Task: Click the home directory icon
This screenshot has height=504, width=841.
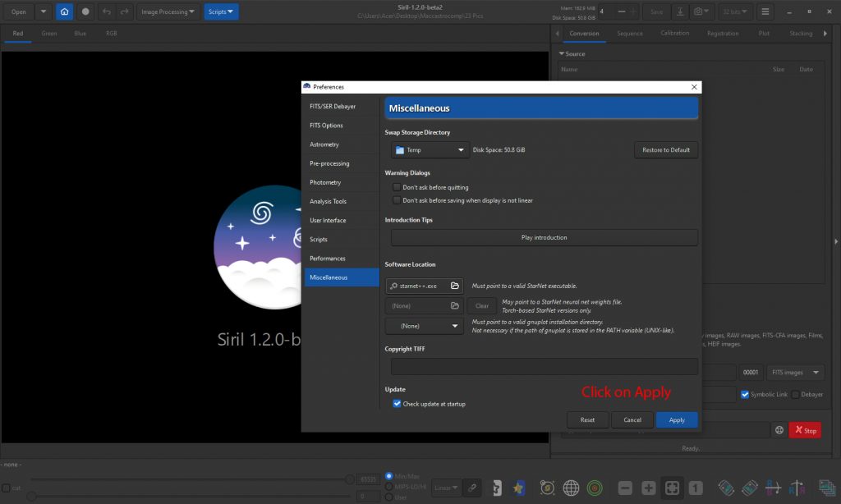Action: click(64, 11)
